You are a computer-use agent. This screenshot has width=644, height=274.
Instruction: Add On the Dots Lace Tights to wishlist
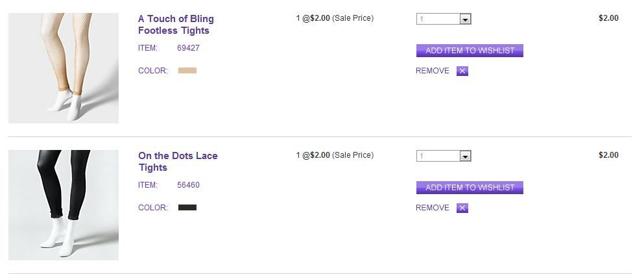(470, 188)
